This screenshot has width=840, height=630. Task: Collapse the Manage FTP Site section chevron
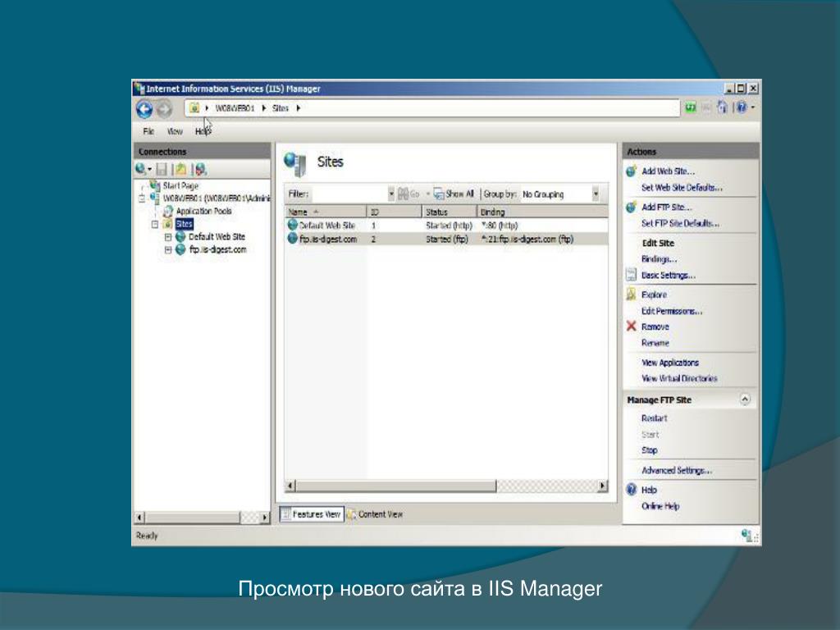[745, 399]
